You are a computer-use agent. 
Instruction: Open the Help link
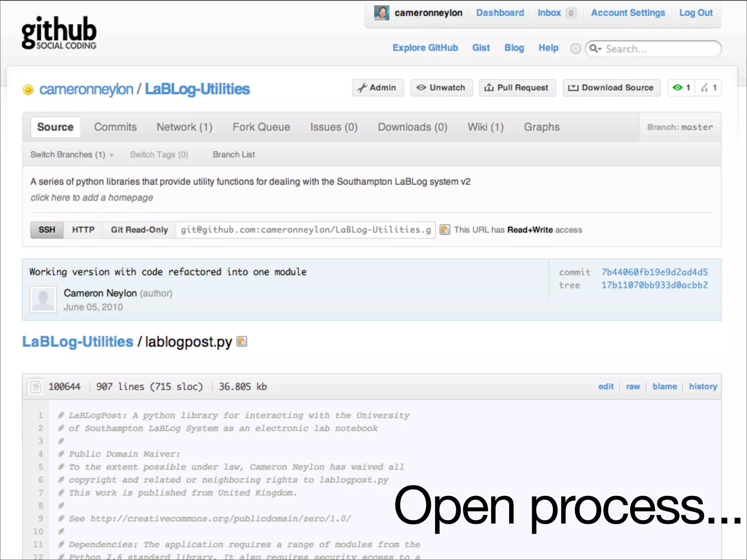(x=549, y=48)
